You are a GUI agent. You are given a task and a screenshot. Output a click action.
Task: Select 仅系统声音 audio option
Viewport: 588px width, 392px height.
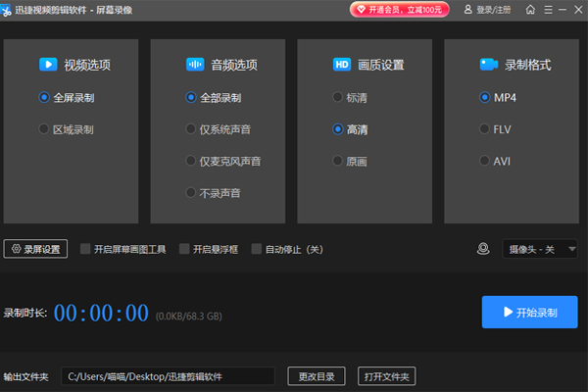[x=219, y=129]
